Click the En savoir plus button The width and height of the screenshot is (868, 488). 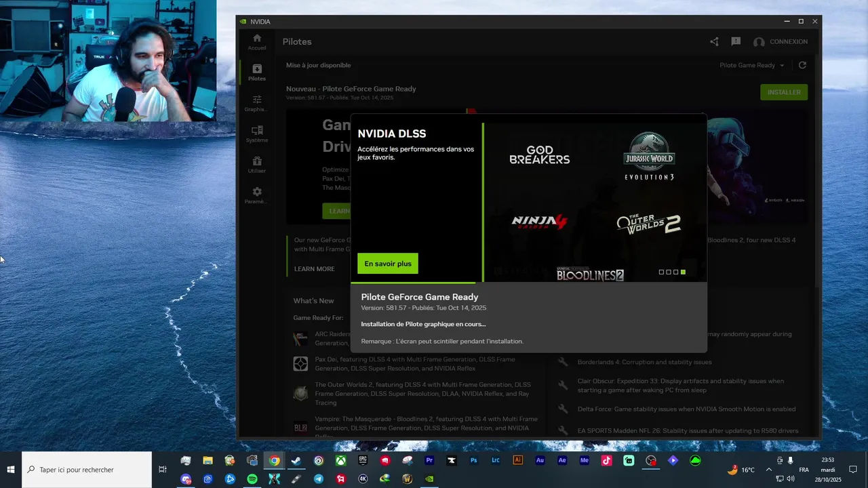coord(388,264)
